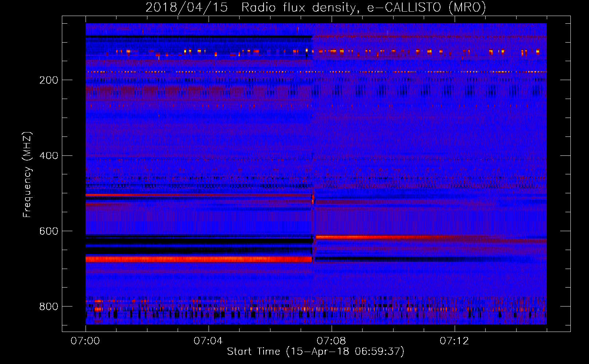Click the 'Frequency (MHZ)' y-axis label
The image size is (589, 364).
[x=27, y=175]
